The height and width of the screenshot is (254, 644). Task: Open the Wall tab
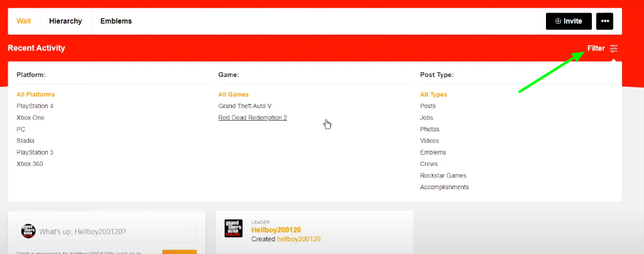(23, 21)
